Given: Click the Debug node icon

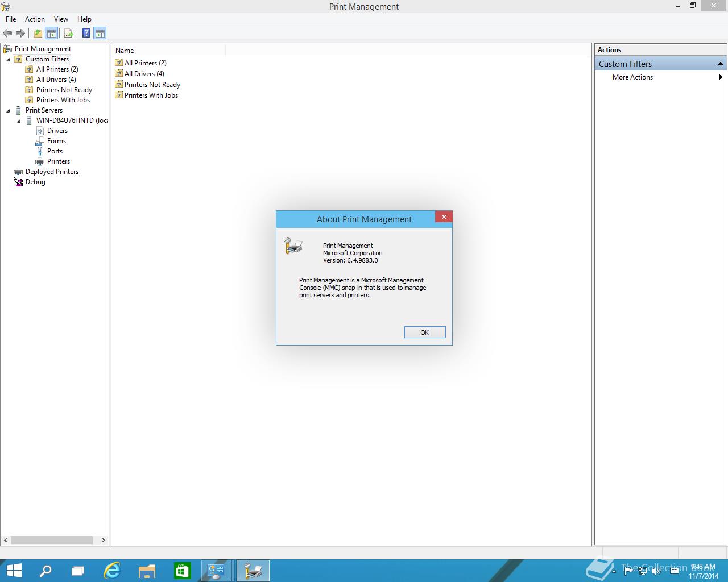Looking at the screenshot, I should tap(18, 182).
